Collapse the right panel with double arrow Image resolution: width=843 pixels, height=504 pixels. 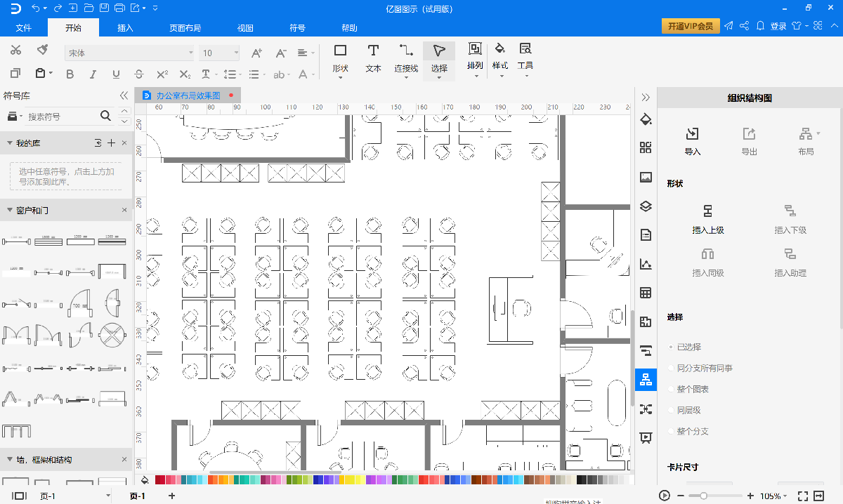pyautogui.click(x=646, y=98)
